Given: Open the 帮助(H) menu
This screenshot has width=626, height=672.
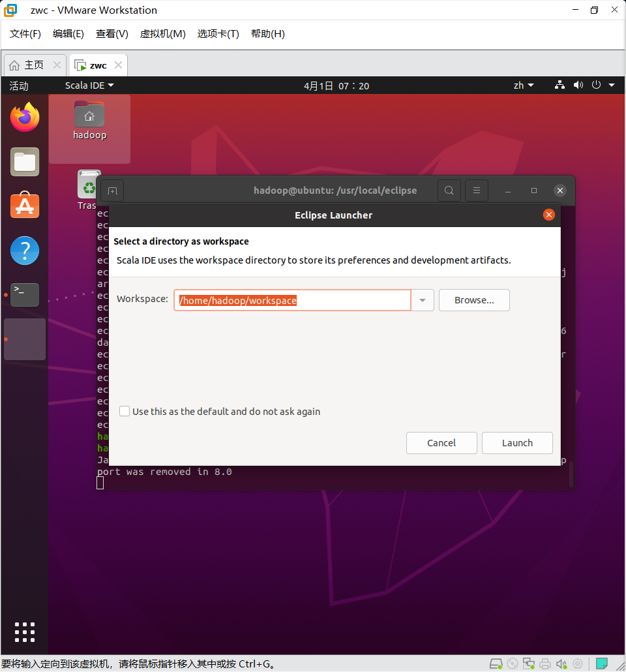Looking at the screenshot, I should click(x=268, y=34).
